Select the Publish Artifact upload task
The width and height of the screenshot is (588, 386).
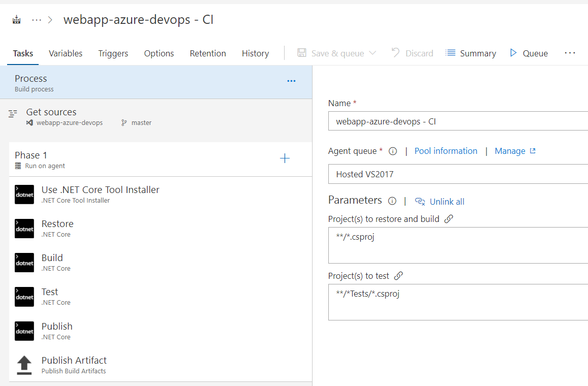tap(161, 365)
